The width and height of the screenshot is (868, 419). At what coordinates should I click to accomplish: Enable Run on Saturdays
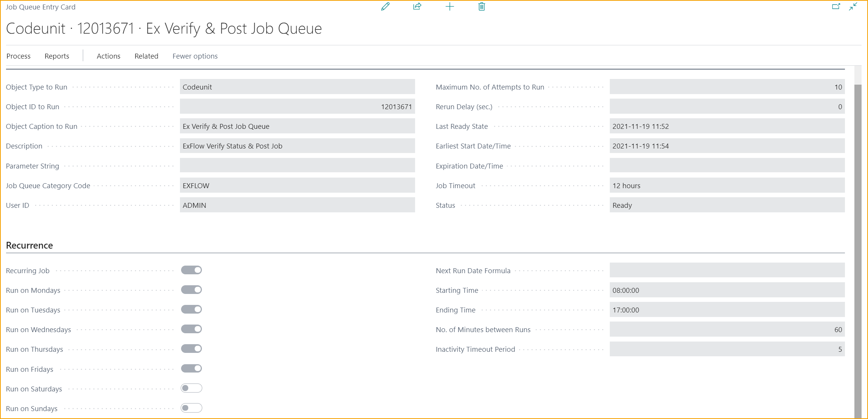[x=191, y=388]
